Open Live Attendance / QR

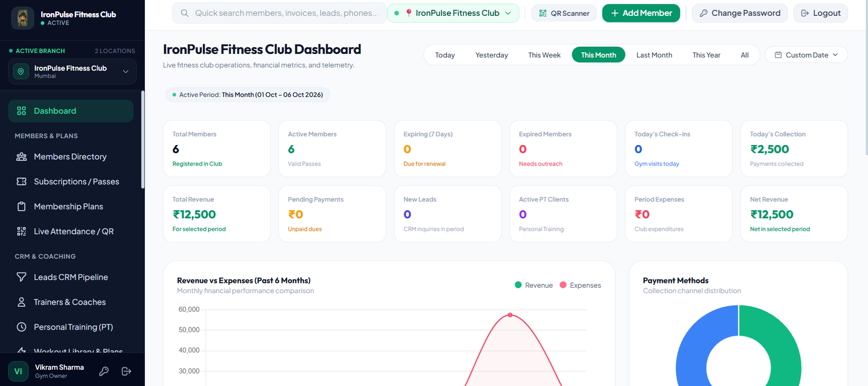coord(71,231)
